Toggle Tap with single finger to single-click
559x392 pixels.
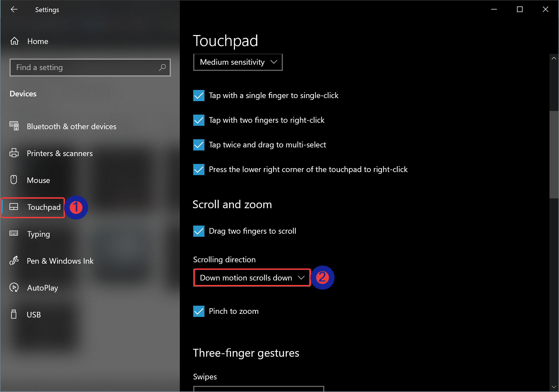198,96
